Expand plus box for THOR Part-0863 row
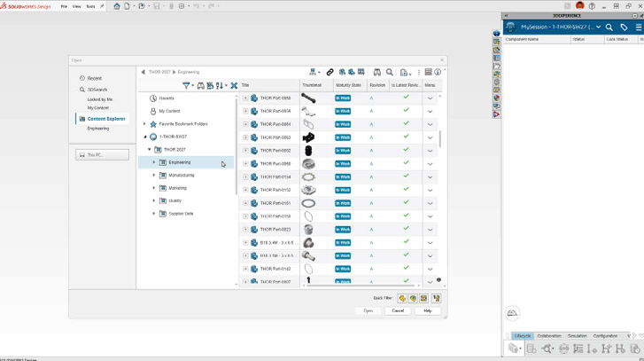The height and width of the screenshot is (361, 644). [245, 137]
